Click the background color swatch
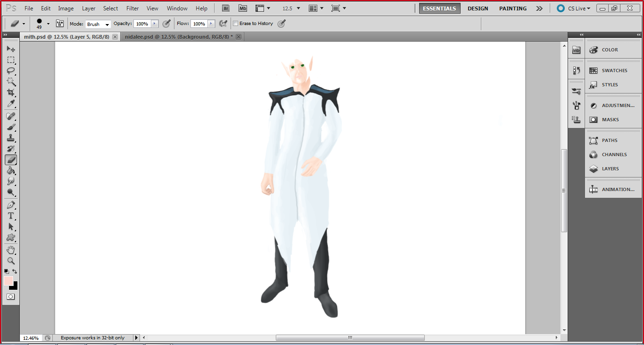 [15, 286]
